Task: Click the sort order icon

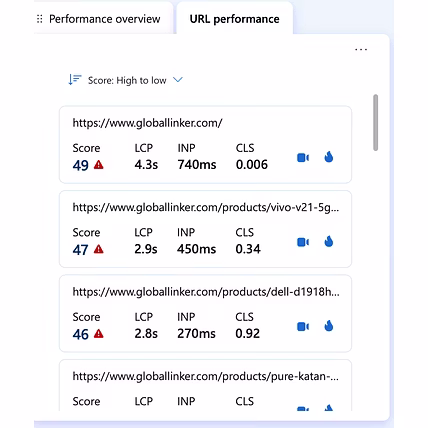Action: pos(75,80)
